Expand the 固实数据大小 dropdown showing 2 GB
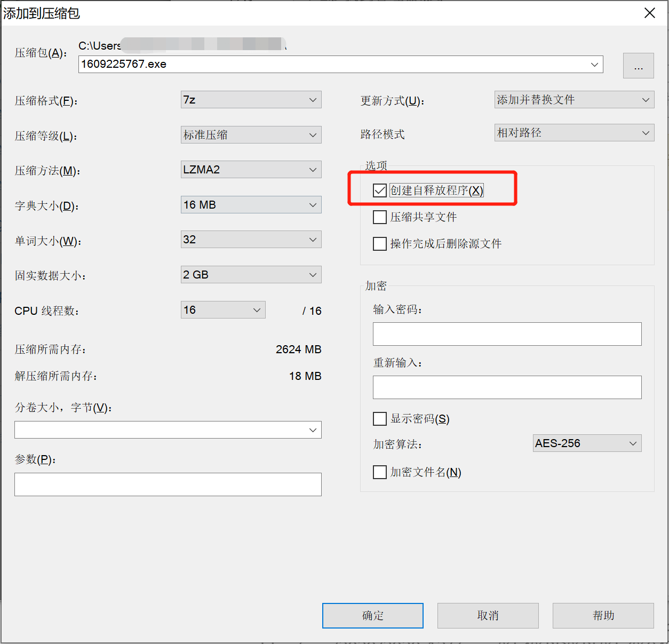Screen dimensions: 669x644 (251, 275)
